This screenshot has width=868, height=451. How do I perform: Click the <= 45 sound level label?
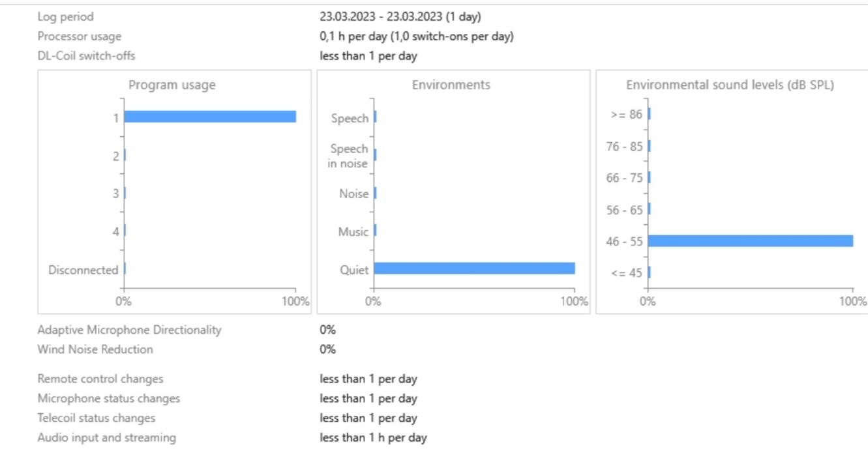point(627,273)
